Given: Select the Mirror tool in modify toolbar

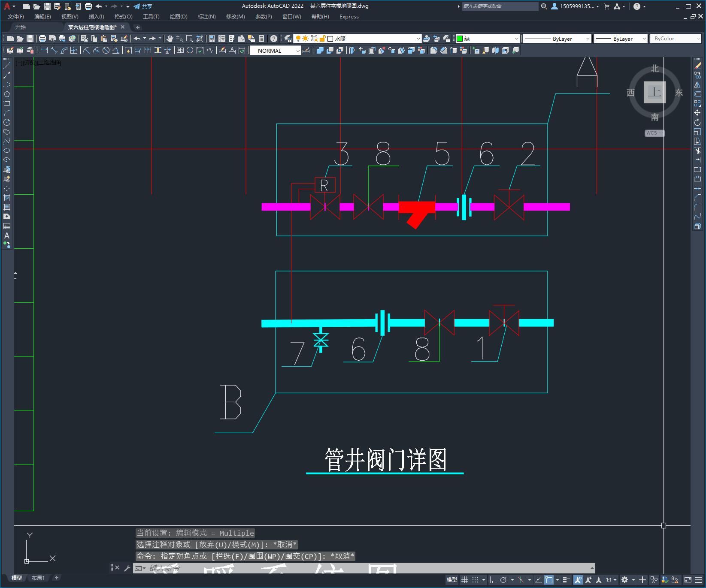Looking at the screenshot, I should pyautogui.click(x=697, y=84).
